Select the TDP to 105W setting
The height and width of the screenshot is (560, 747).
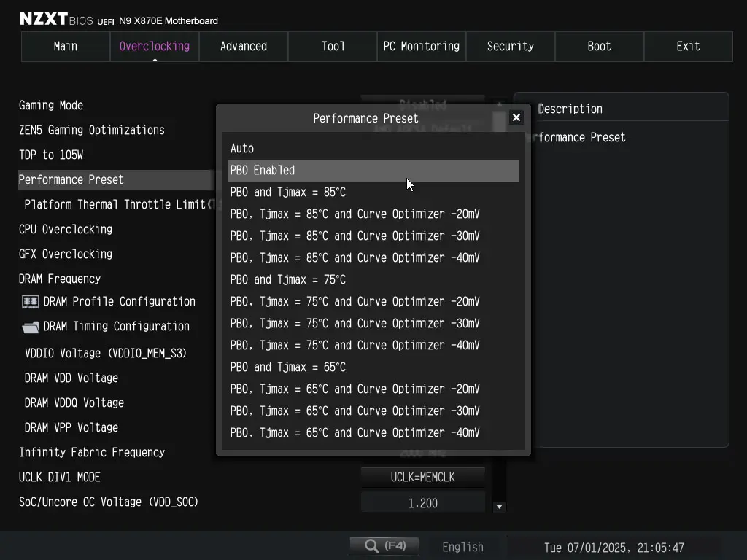[51, 155]
